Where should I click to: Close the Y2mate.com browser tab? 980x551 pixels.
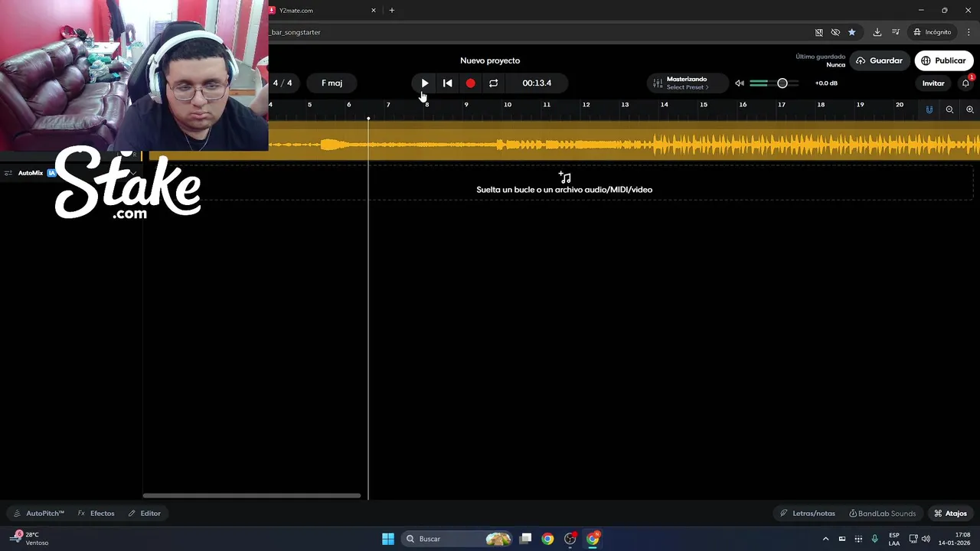coord(374,11)
